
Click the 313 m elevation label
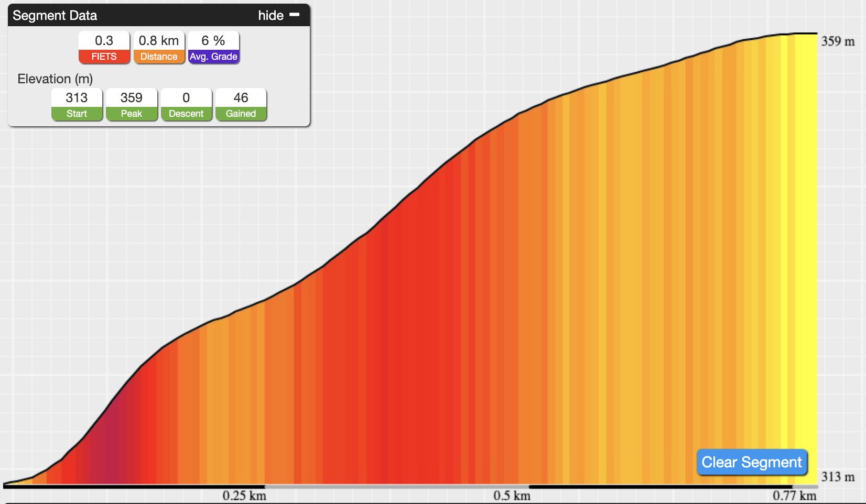click(838, 477)
